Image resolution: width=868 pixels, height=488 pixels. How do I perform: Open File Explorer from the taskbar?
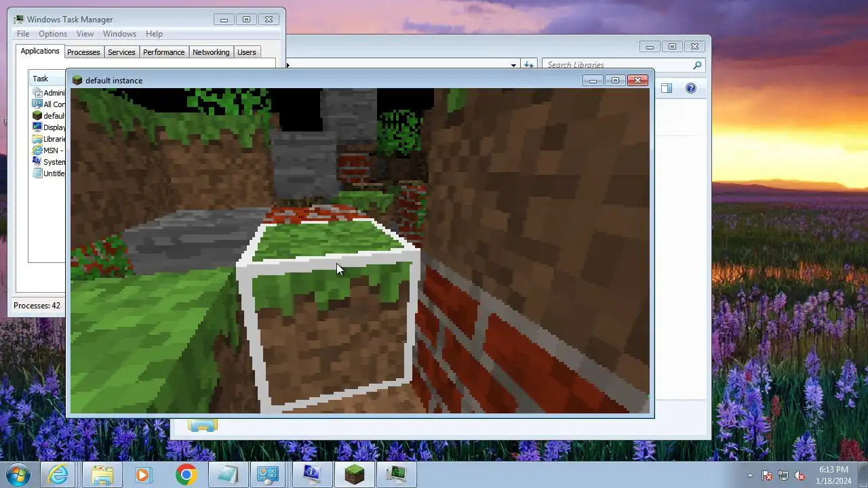coord(102,474)
